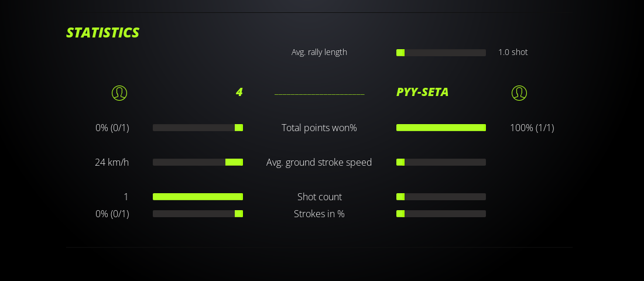Click the left Strokes in % bar

point(198,214)
